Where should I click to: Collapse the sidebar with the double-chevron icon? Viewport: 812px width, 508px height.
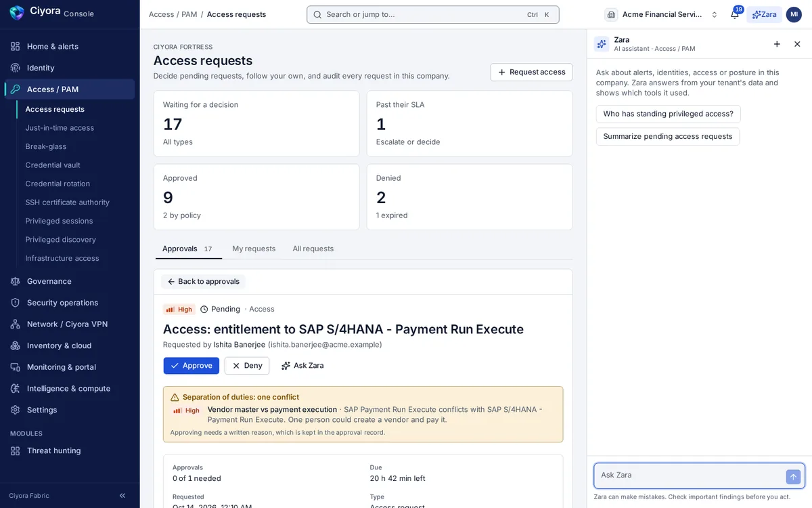[x=122, y=496]
